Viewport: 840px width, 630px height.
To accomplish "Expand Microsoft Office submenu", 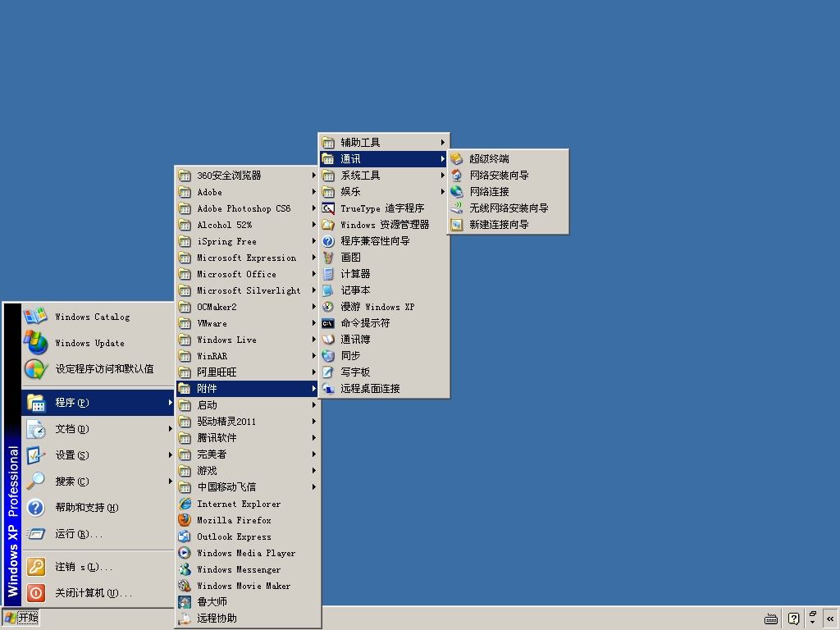I will [x=248, y=274].
